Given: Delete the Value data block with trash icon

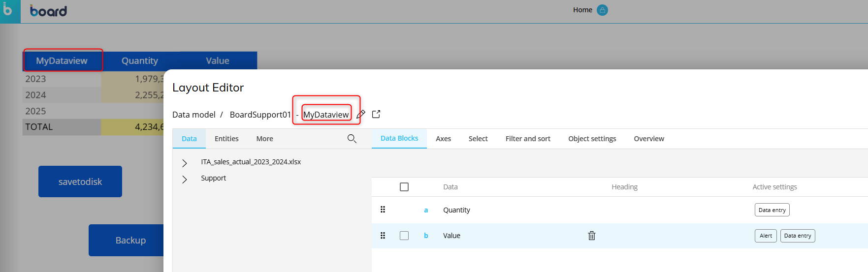Looking at the screenshot, I should tap(592, 236).
